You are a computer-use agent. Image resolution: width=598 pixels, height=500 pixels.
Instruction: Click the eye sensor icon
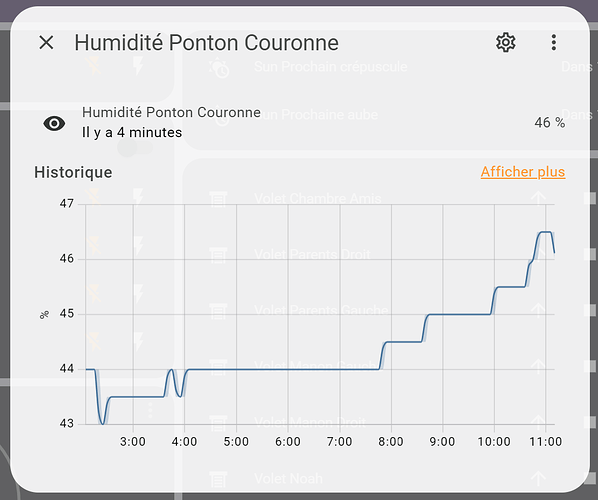54,123
